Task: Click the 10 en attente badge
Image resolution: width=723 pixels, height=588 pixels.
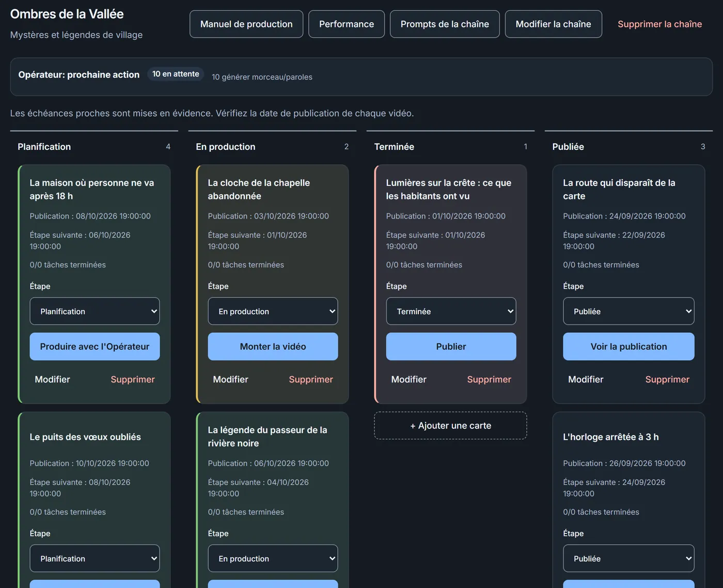Action: (176, 74)
